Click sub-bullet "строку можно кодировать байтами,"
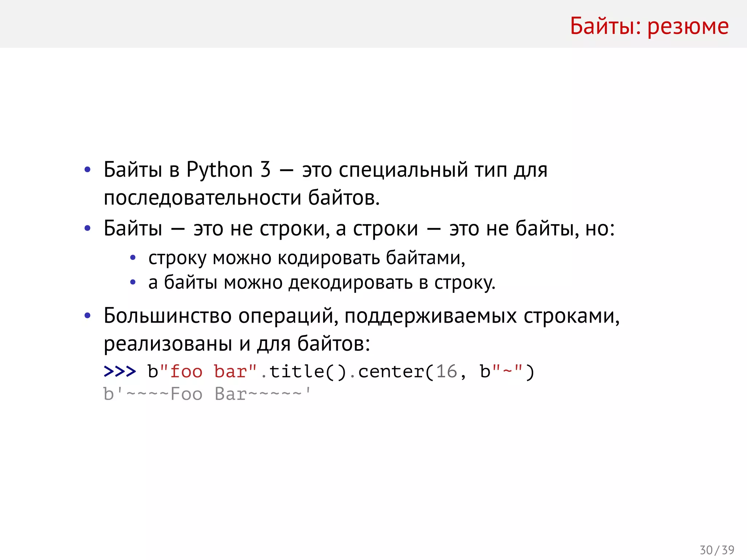 (x=307, y=258)
